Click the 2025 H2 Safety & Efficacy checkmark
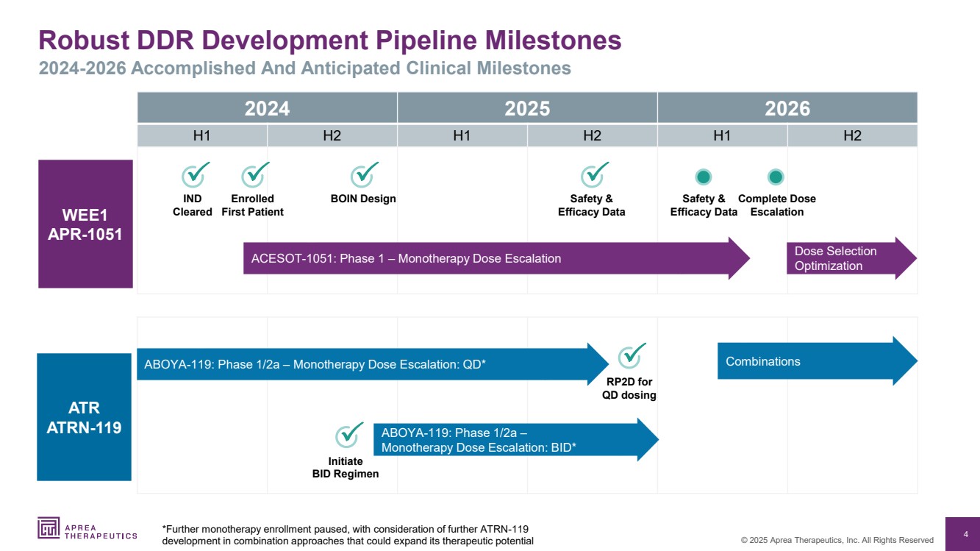 pos(593,176)
